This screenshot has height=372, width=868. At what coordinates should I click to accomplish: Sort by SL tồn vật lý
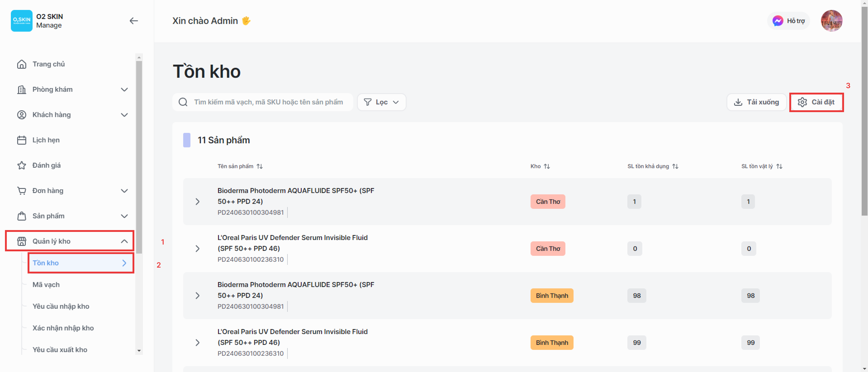point(779,166)
